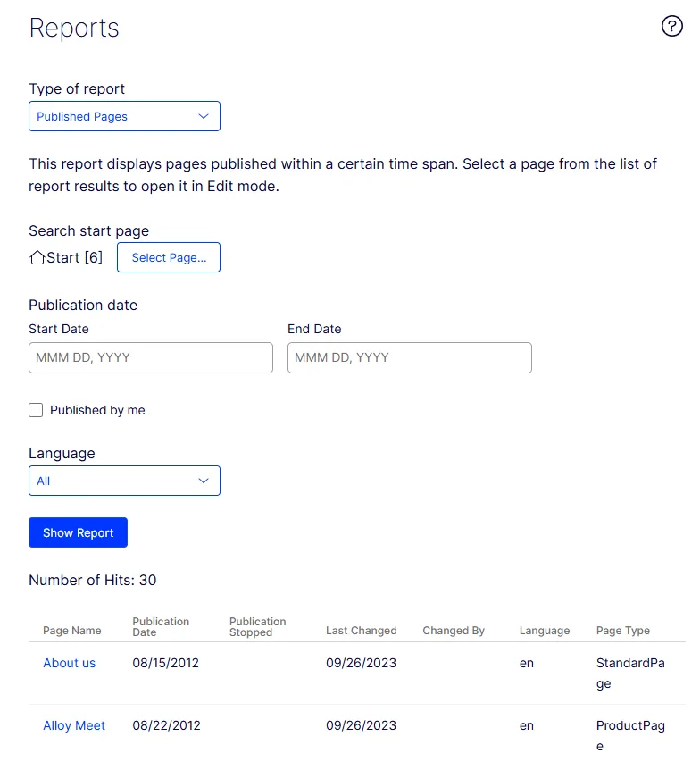Open the About us page link
This screenshot has width=700, height=762.
tap(69, 663)
